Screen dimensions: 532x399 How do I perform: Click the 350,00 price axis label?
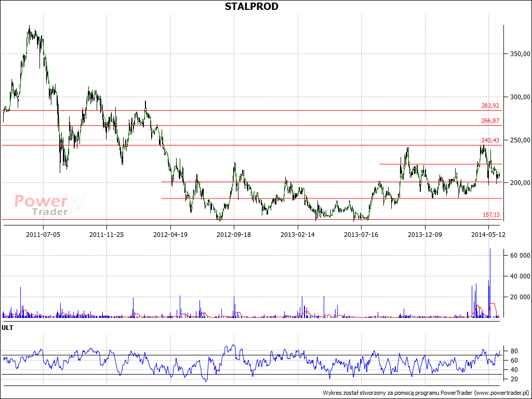520,54
